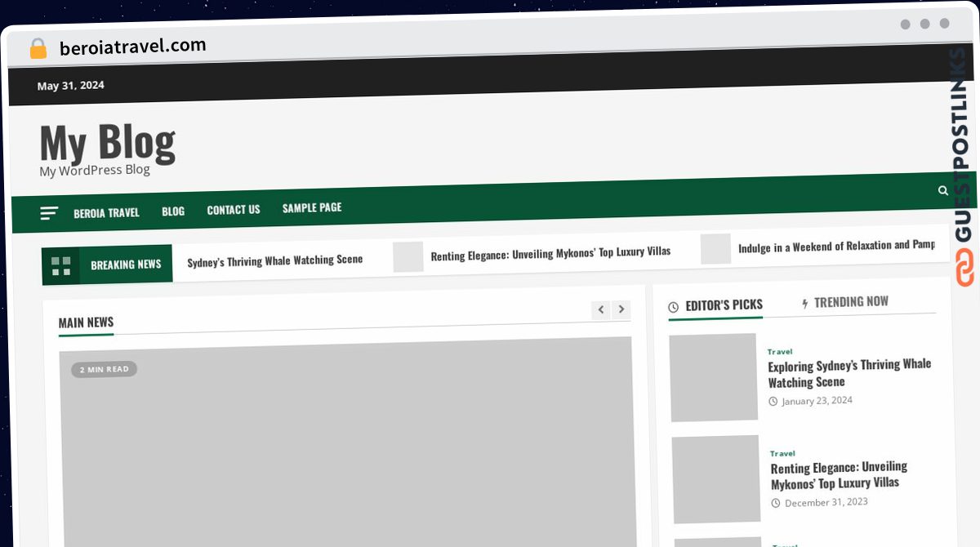The width and height of the screenshot is (980, 547).
Task: Open the Blog menu item
Action: [x=173, y=211]
